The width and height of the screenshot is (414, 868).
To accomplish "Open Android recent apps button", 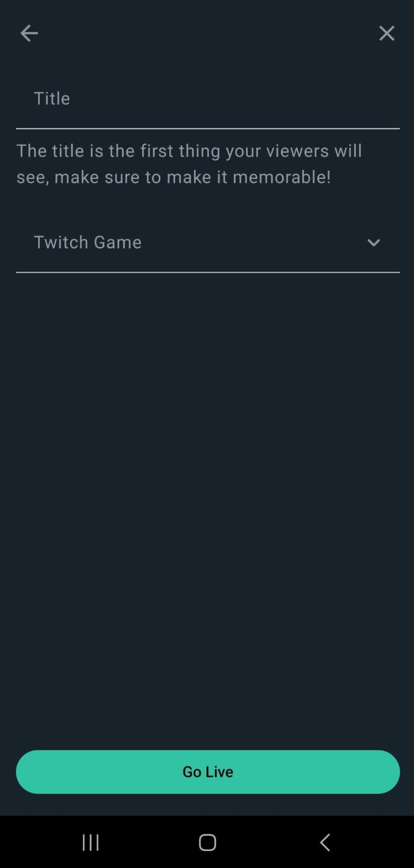I will click(x=91, y=842).
